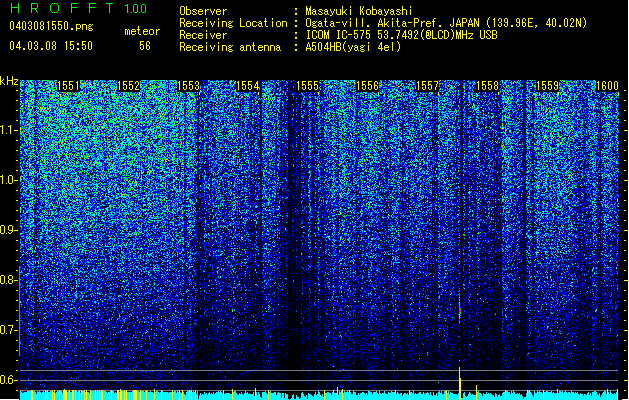Viewport: 629px width, 400px height.
Task: Click the Observer label
Action: pyautogui.click(x=203, y=11)
